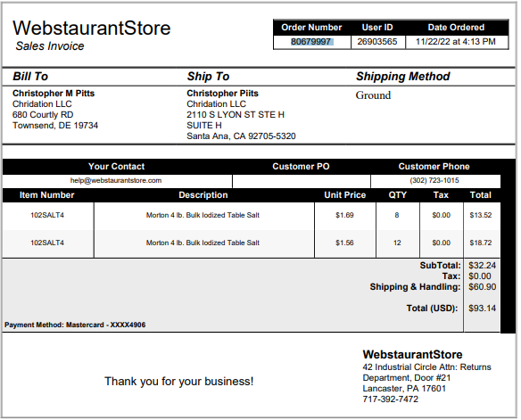Click the returns phone number 717-392-7472

click(393, 400)
